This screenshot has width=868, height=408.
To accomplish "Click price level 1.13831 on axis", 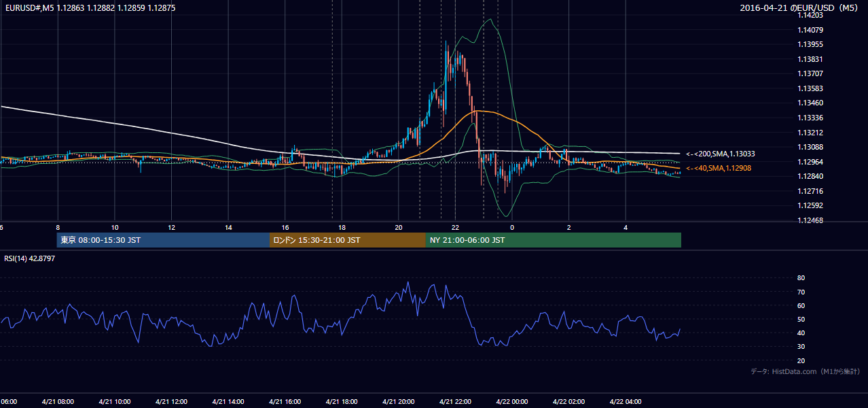I will tap(811, 59).
